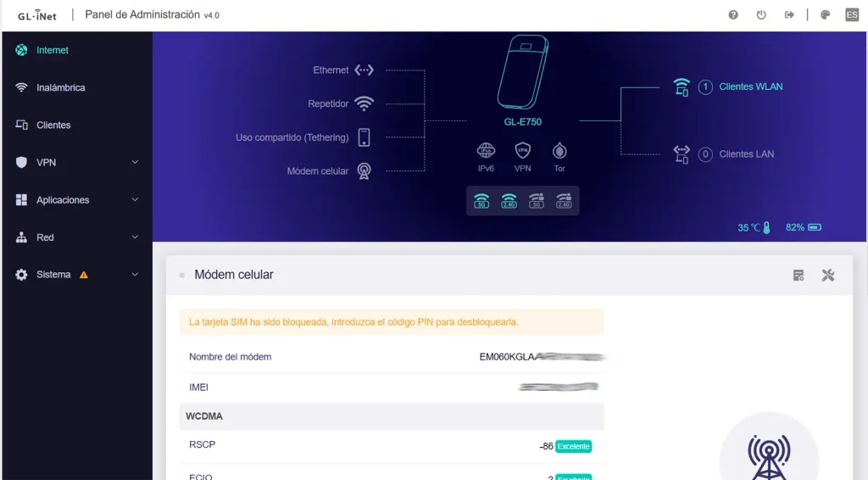Expand the Sistema menu with warning
The image size is (868, 480).
point(77,275)
